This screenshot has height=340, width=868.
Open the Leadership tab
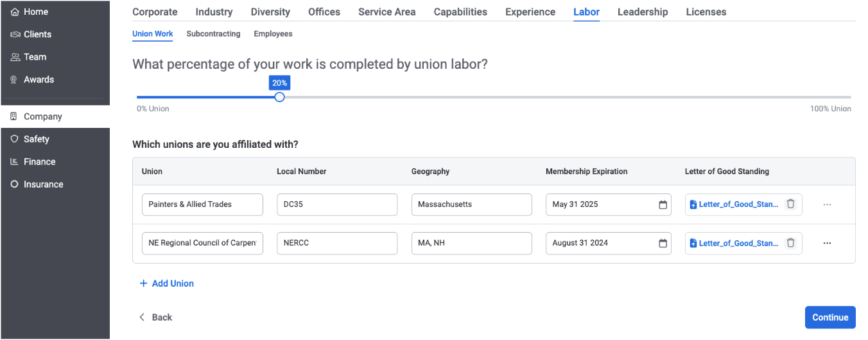click(x=642, y=12)
